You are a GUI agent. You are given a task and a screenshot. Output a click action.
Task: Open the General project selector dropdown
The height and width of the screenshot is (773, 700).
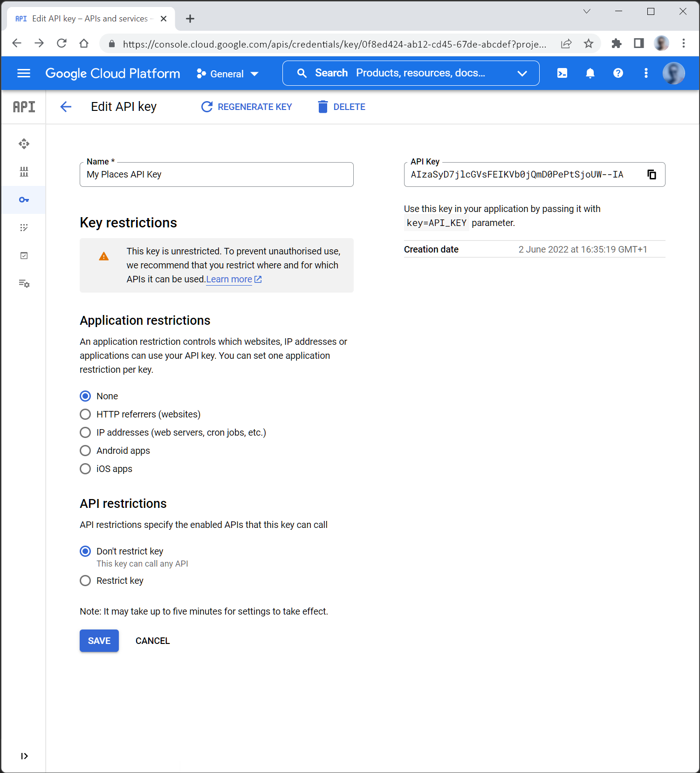(x=227, y=74)
